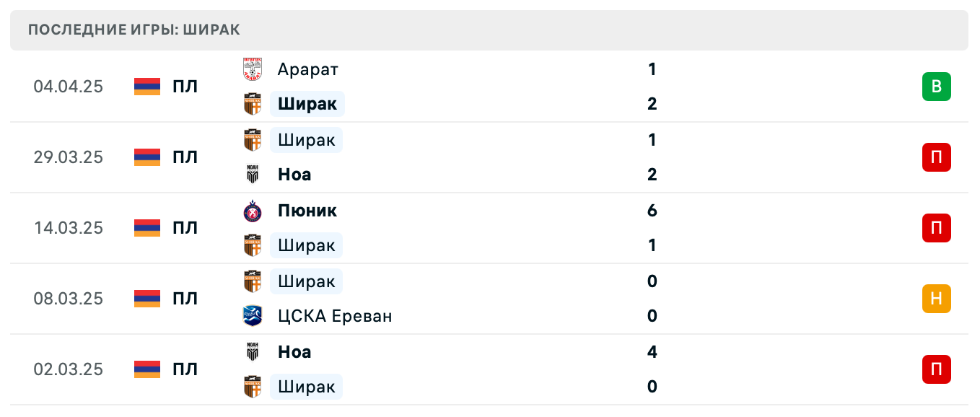The image size is (980, 417).
Task: Click the Ширак team name link in top match
Action: pyautogui.click(x=307, y=103)
